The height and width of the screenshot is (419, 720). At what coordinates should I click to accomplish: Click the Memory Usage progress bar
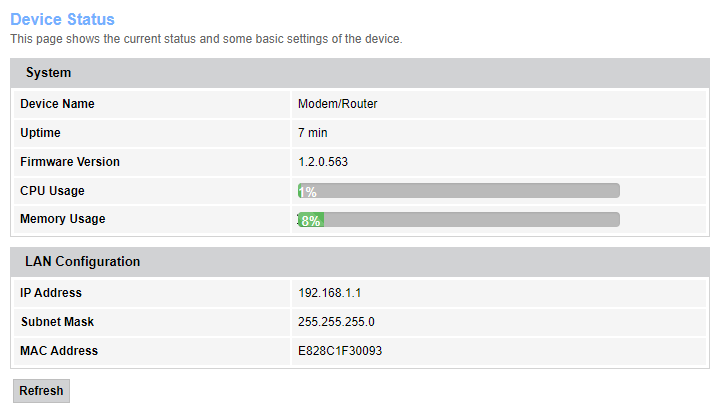point(458,220)
